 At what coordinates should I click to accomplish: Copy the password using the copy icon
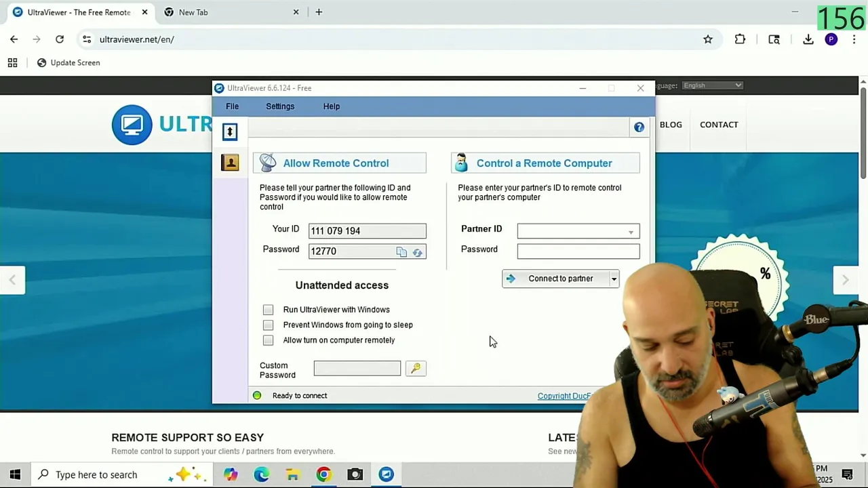coord(401,252)
